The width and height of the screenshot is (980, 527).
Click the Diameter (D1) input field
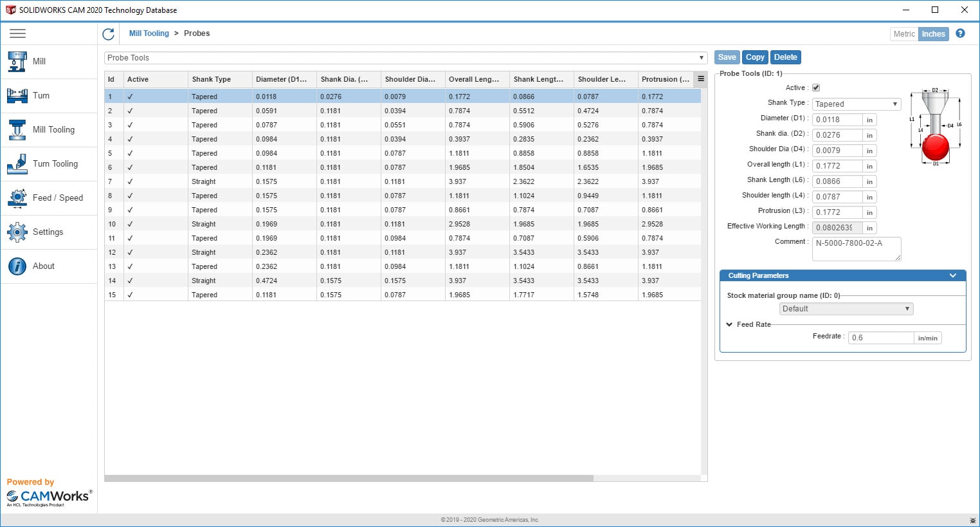[x=837, y=120]
